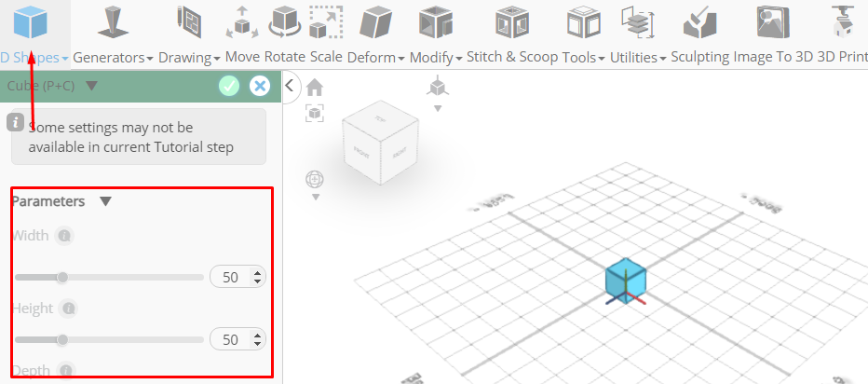Viewport: 868px width, 384px height.
Task: Collapse the side panel with chevron
Action: [289, 86]
